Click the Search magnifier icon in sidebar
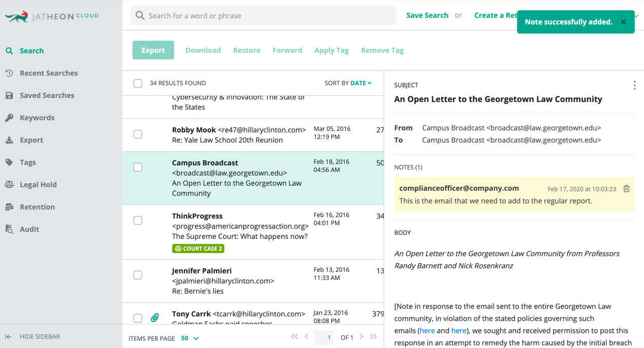Screen dimensions: 644x348 point(9,51)
